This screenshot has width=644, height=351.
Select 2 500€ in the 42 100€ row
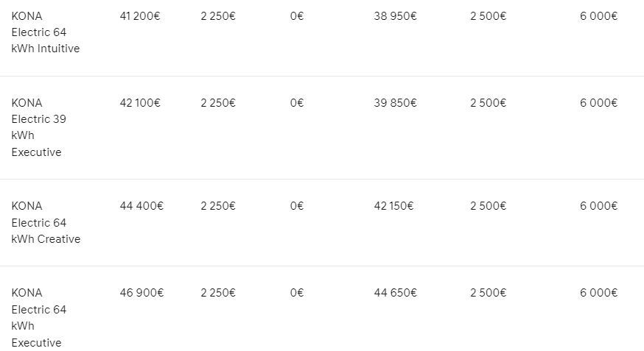click(x=488, y=103)
